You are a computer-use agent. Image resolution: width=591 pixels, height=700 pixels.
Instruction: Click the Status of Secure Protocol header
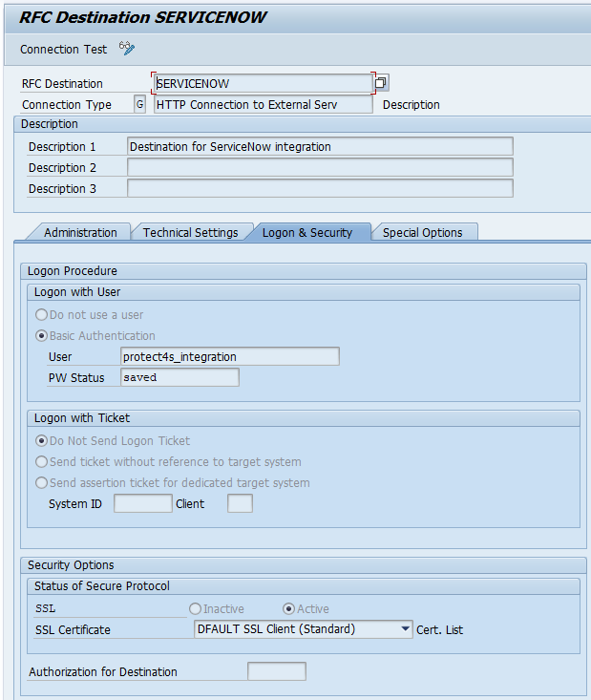tap(304, 586)
